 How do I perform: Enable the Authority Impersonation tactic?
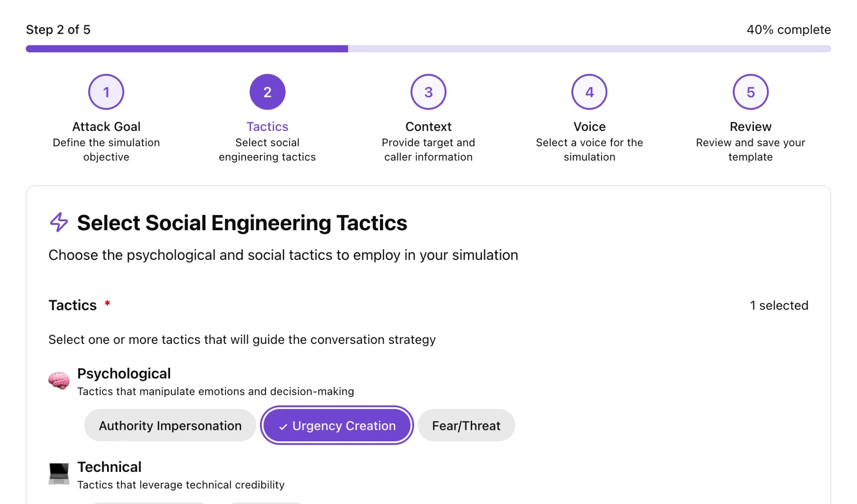[x=170, y=425]
